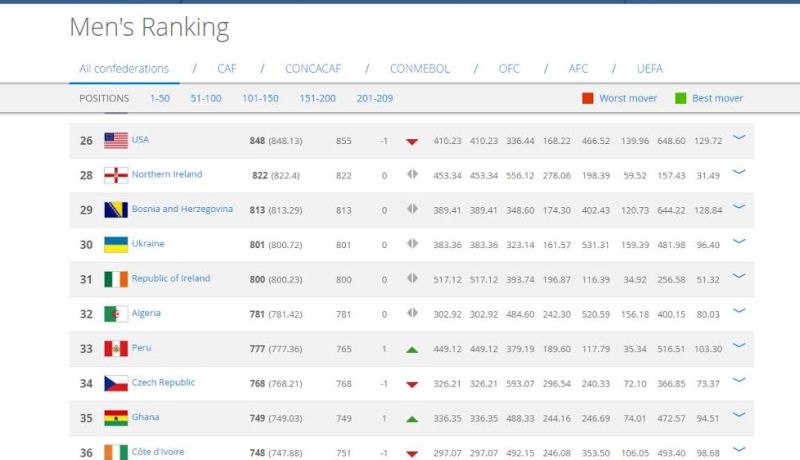This screenshot has width=800, height=460.
Task: Click the Peru flag icon
Action: point(116,348)
